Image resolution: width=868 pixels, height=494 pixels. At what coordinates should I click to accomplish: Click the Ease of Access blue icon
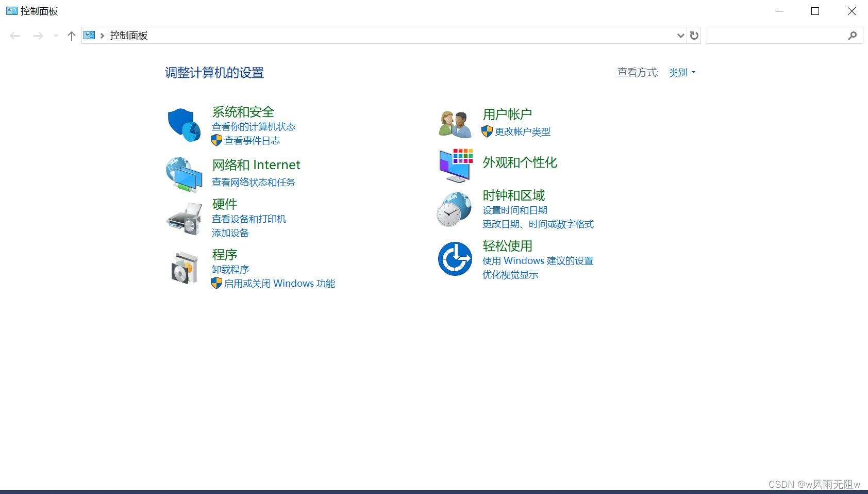[455, 259]
